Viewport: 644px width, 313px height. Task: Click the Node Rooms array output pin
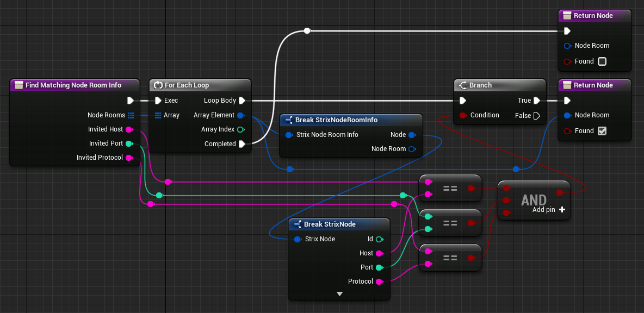click(131, 115)
